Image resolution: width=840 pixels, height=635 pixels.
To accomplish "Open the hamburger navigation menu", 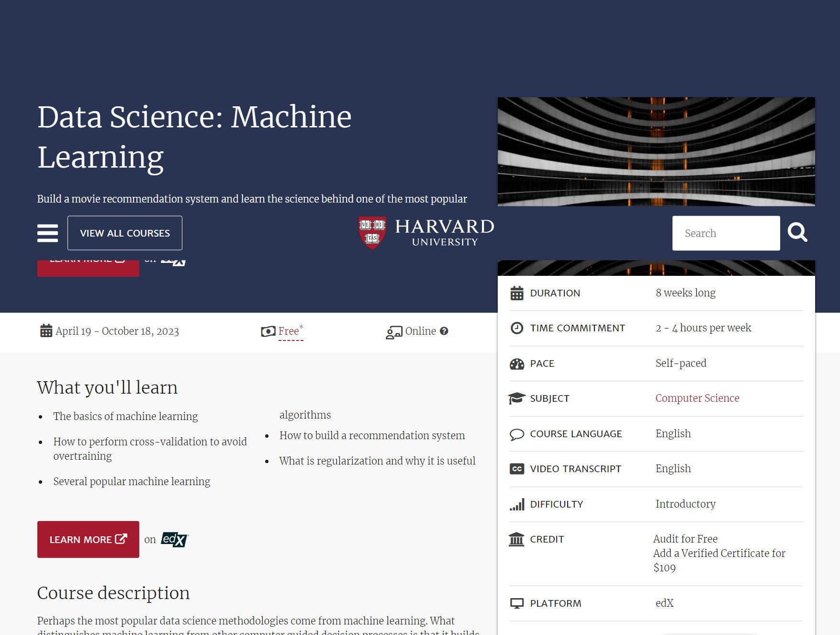I will pos(47,233).
